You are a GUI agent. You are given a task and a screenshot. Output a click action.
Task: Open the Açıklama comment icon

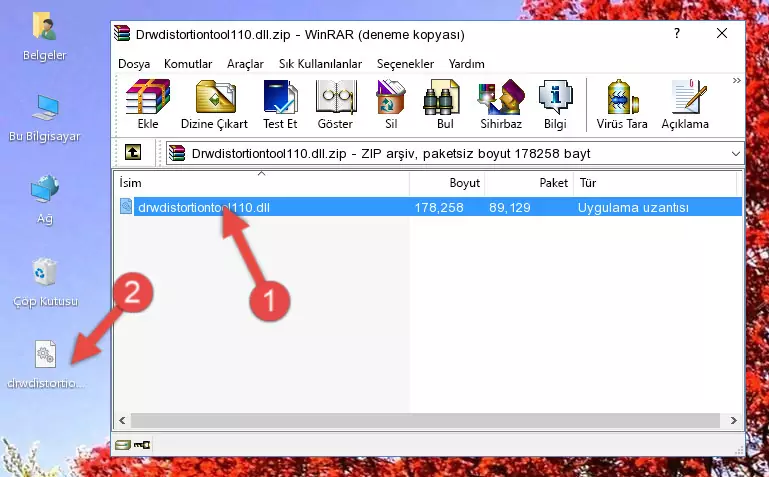pos(685,104)
